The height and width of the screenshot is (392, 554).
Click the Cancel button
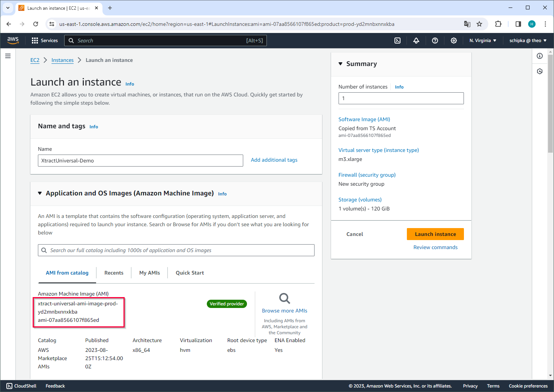coord(355,234)
